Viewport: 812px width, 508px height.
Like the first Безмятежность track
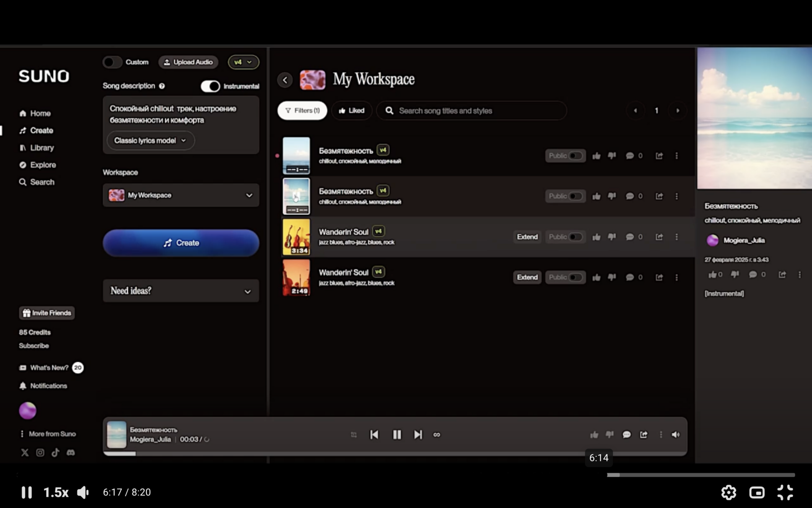pos(596,156)
